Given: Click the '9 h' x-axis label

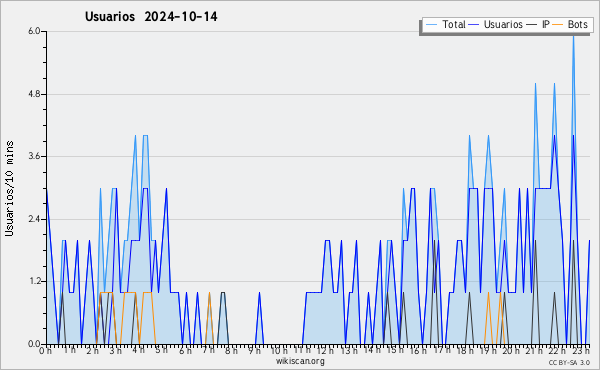Looking at the screenshot, I should tap(254, 350).
